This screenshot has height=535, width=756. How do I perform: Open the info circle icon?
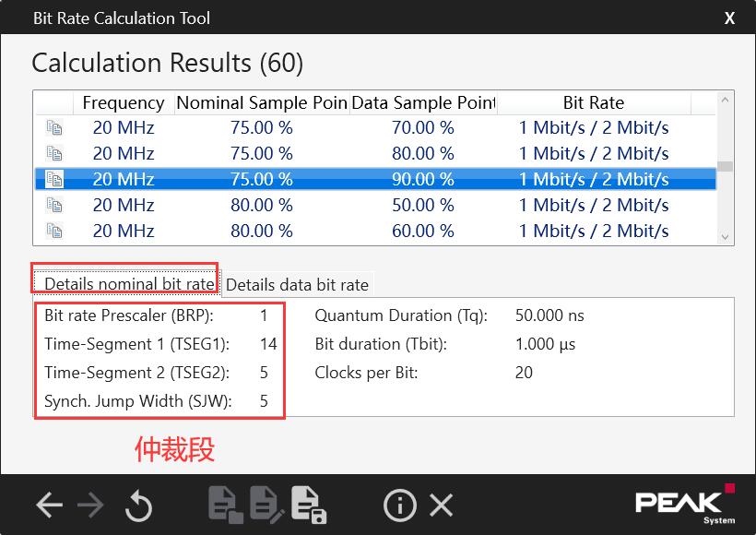399,505
